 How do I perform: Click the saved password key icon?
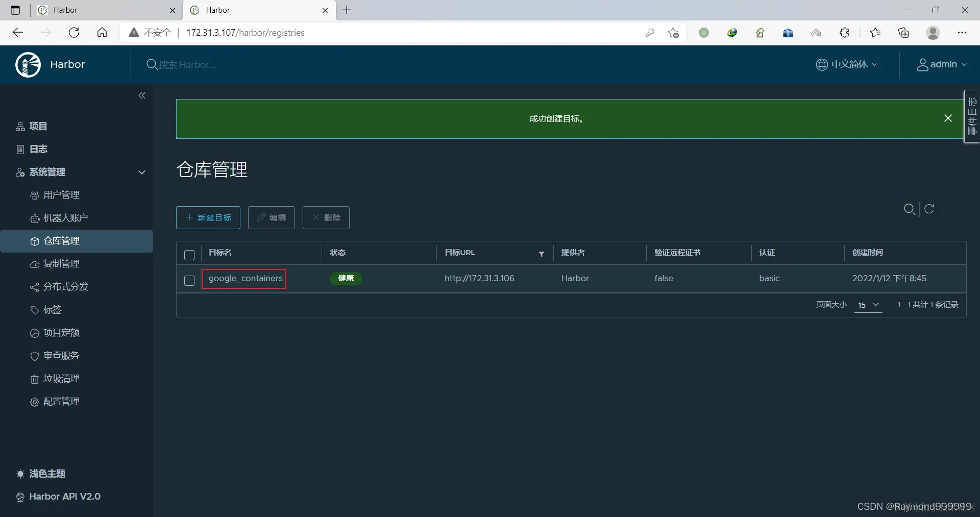pos(650,33)
